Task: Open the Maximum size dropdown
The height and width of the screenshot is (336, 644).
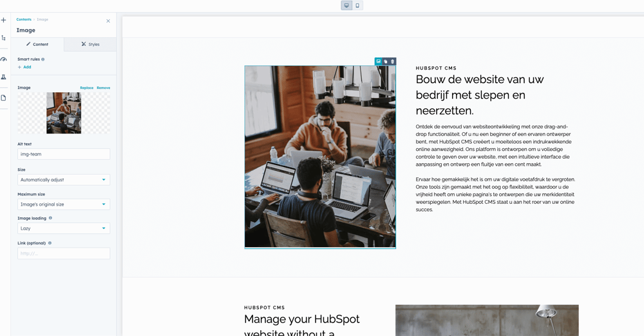Action: click(64, 204)
